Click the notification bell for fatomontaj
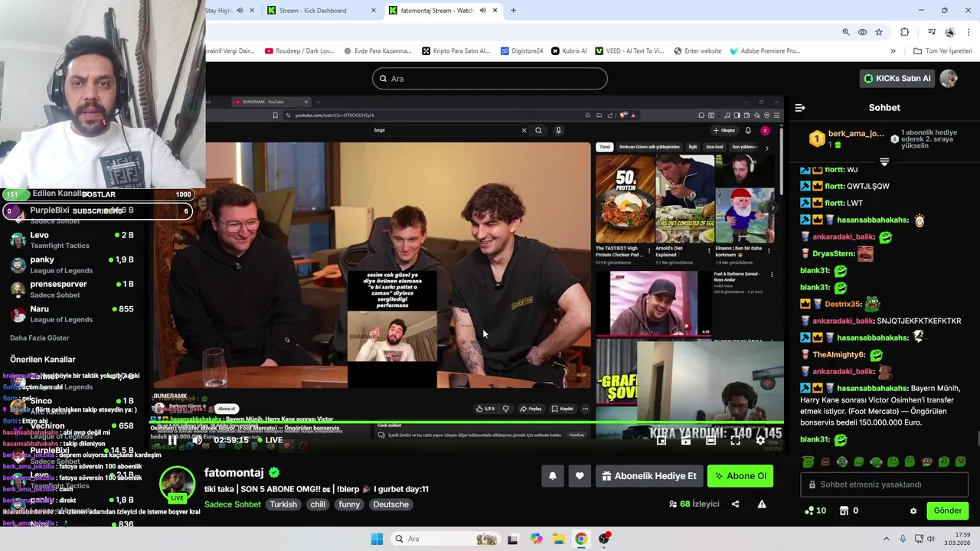 pos(553,476)
